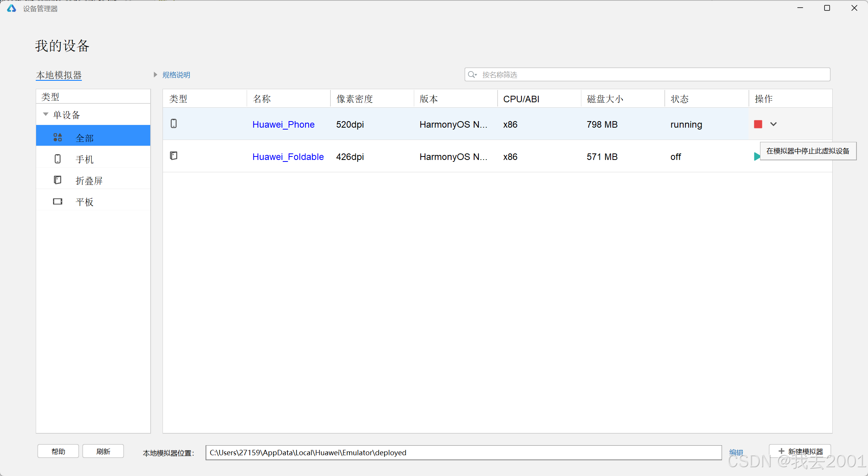Select the 折叠屏 foldable category icon

(58, 180)
